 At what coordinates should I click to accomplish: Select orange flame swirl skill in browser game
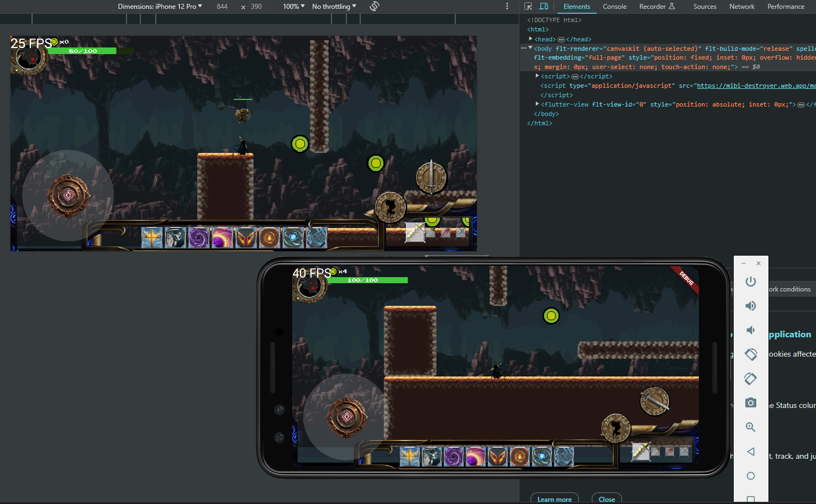(x=270, y=238)
